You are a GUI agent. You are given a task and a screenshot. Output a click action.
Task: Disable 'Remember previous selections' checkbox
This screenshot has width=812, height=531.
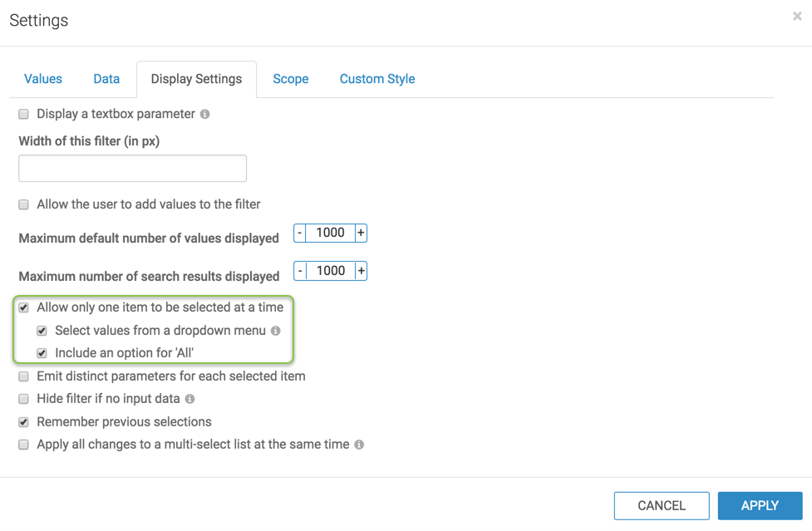(x=24, y=422)
